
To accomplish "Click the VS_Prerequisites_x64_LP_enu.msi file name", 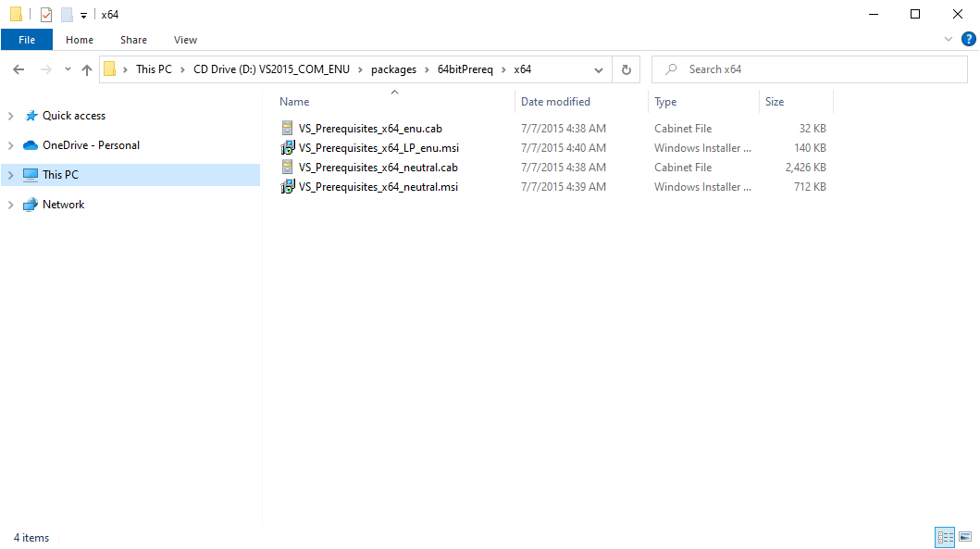I will pyautogui.click(x=378, y=147).
